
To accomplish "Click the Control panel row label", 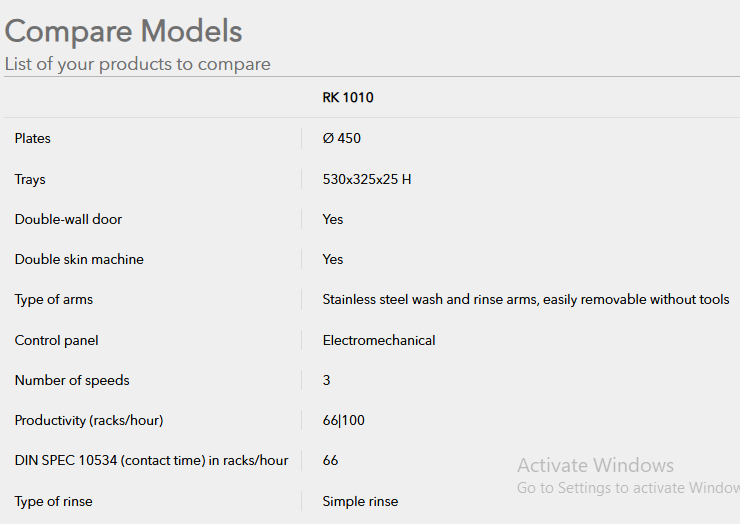I will click(x=57, y=340).
